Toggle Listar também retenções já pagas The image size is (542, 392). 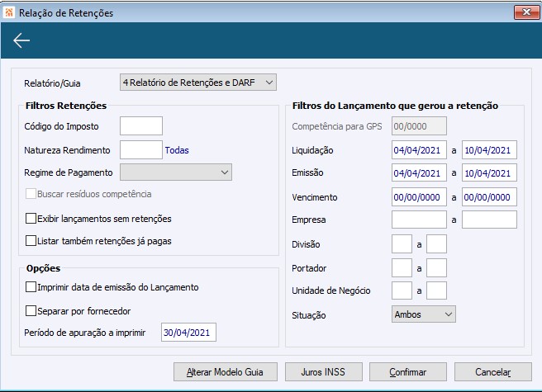click(31, 241)
